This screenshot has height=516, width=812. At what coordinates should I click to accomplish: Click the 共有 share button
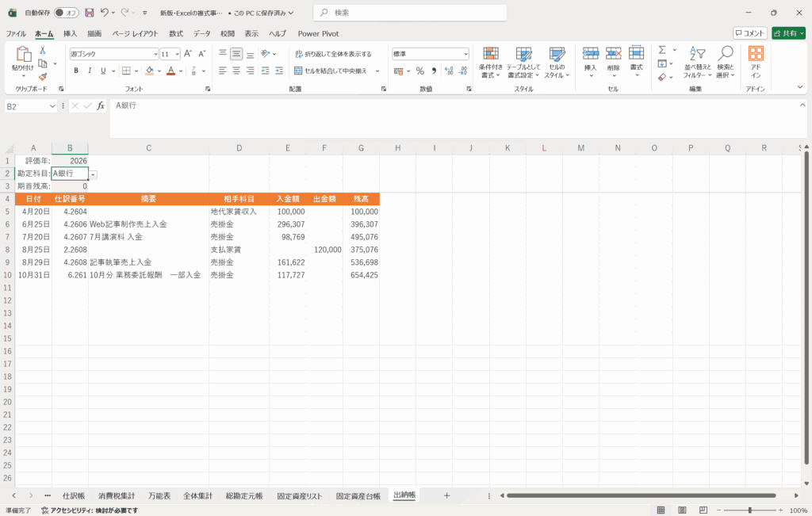[788, 33]
